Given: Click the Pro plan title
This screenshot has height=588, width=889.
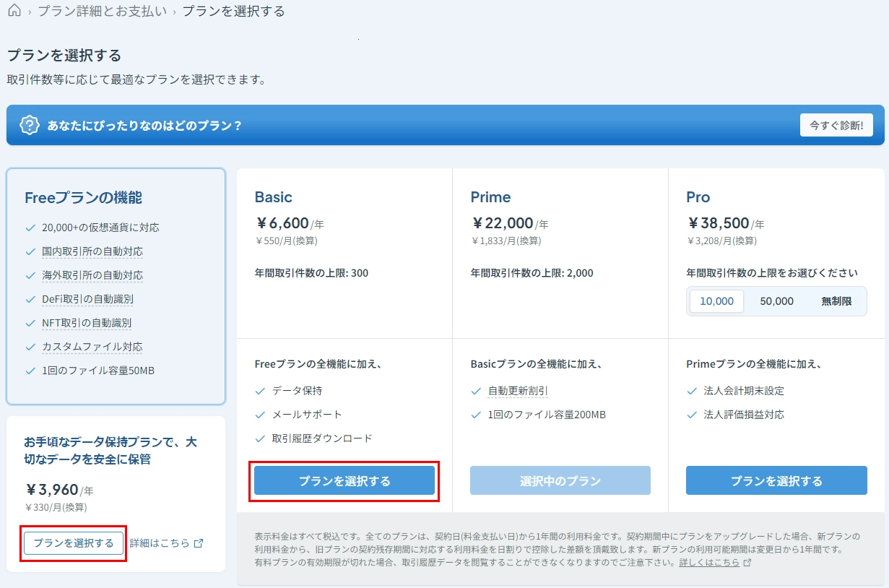Looking at the screenshot, I should point(698,197).
